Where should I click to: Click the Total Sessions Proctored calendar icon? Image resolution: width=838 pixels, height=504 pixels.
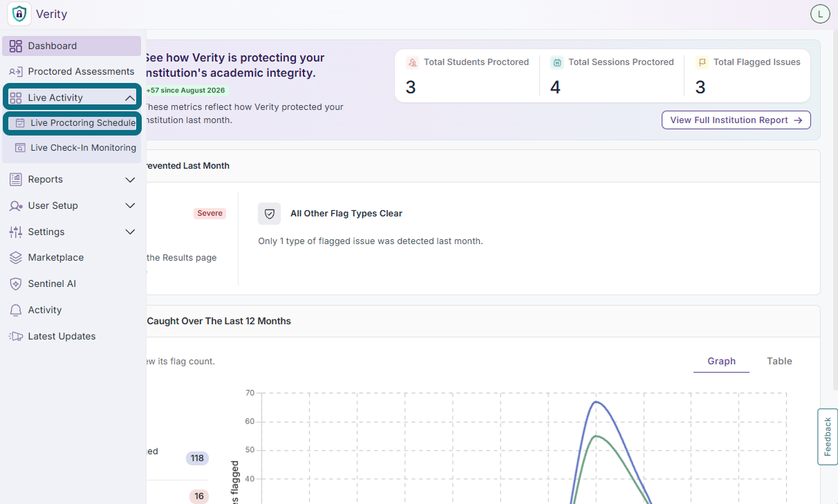(557, 63)
